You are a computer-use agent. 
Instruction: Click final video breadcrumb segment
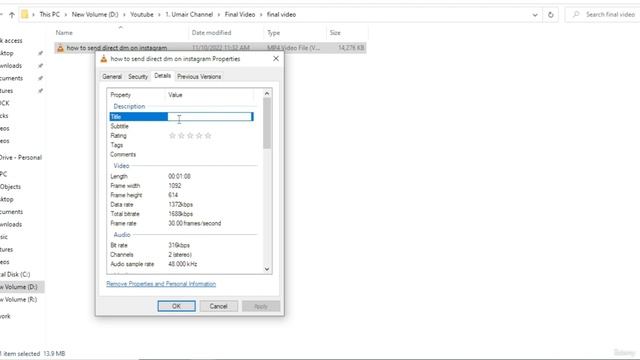coord(281,14)
